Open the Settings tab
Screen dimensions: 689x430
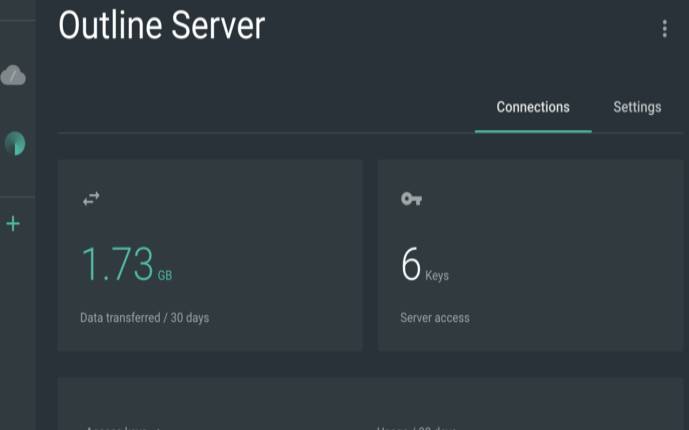click(637, 107)
